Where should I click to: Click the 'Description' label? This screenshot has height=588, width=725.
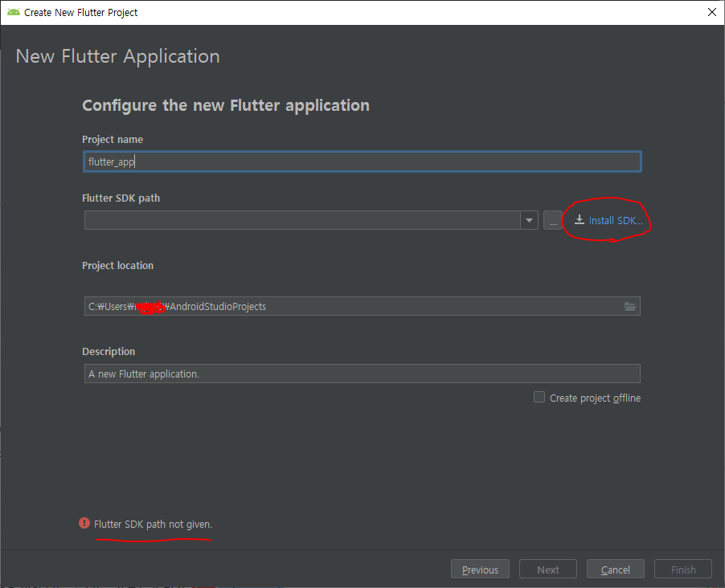pos(109,352)
